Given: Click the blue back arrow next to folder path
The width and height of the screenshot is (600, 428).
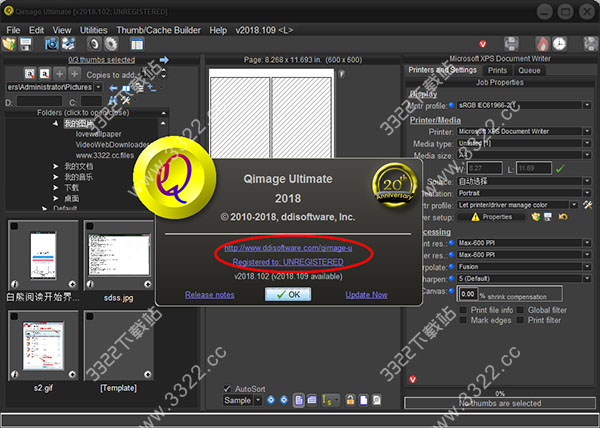Looking at the screenshot, I should (113, 88).
